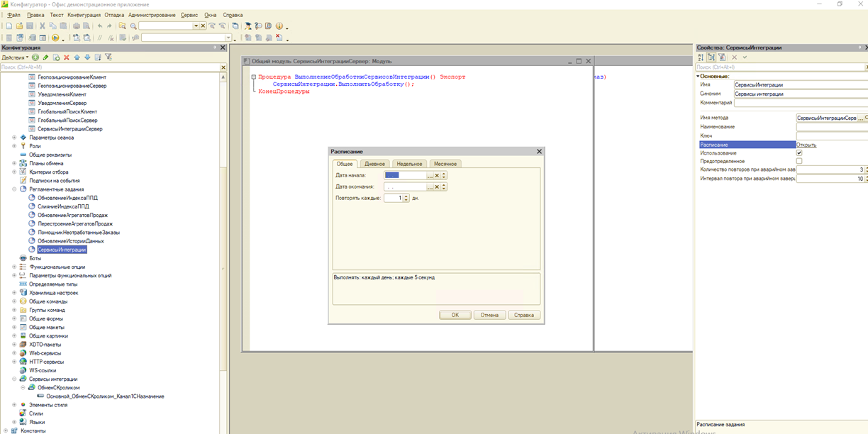Expand the Роли tree node
This screenshot has height=434, width=868.
14,146
